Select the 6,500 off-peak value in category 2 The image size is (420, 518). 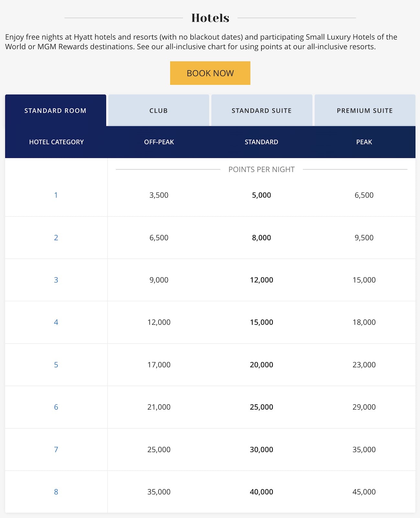159,238
